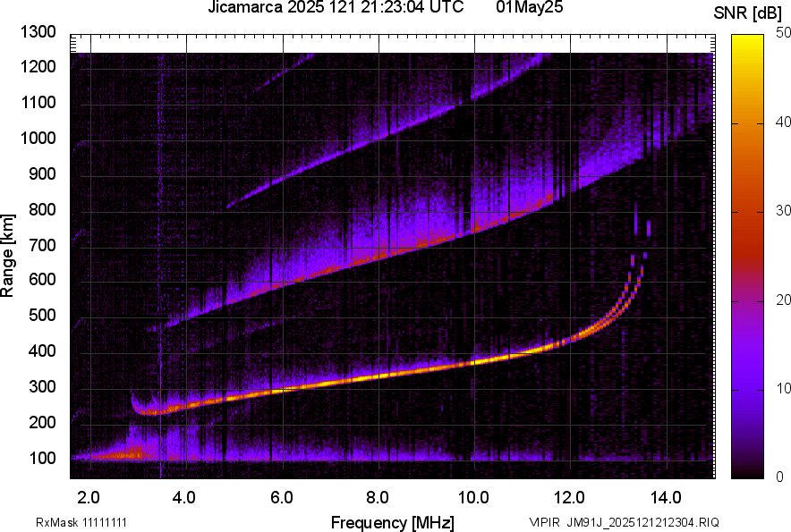Click the bright F-layer trace near 8 MHz
The image size is (791, 532).
point(378,376)
